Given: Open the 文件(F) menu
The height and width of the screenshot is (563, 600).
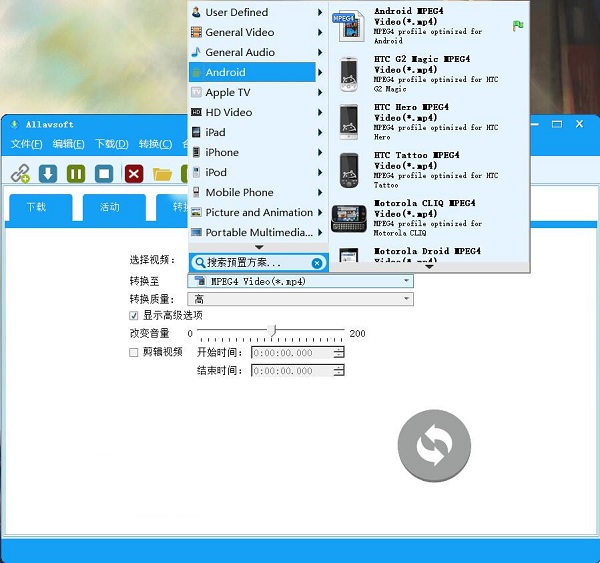Looking at the screenshot, I should tap(26, 144).
